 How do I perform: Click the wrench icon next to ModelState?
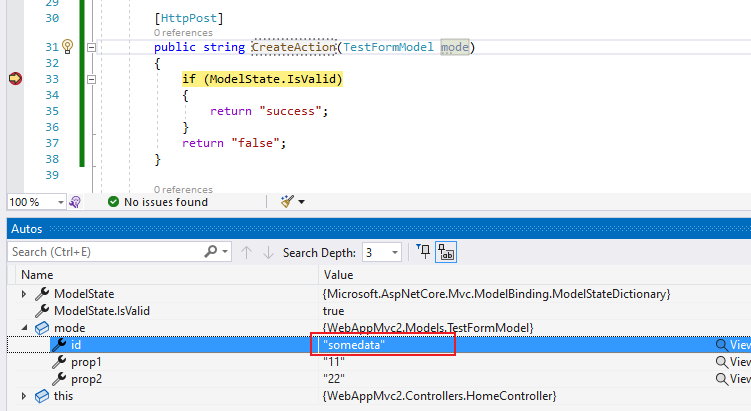tap(42, 294)
